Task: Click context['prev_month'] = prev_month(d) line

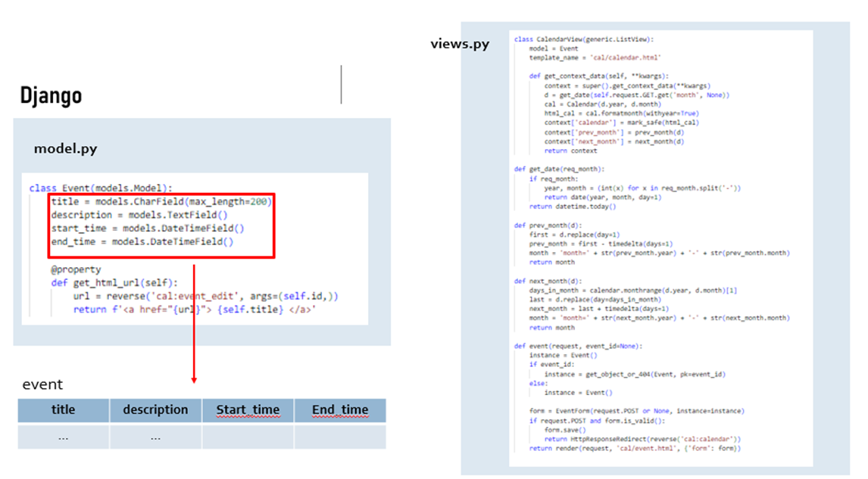Action: tap(614, 132)
